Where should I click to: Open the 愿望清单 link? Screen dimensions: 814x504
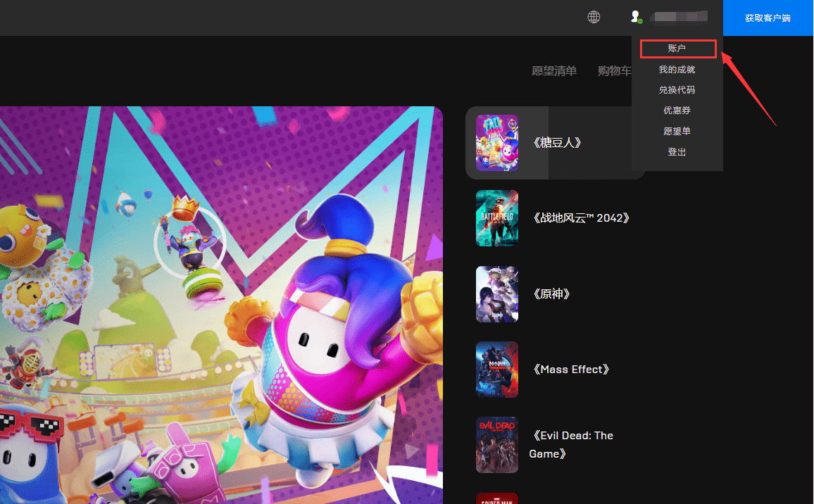click(x=553, y=70)
